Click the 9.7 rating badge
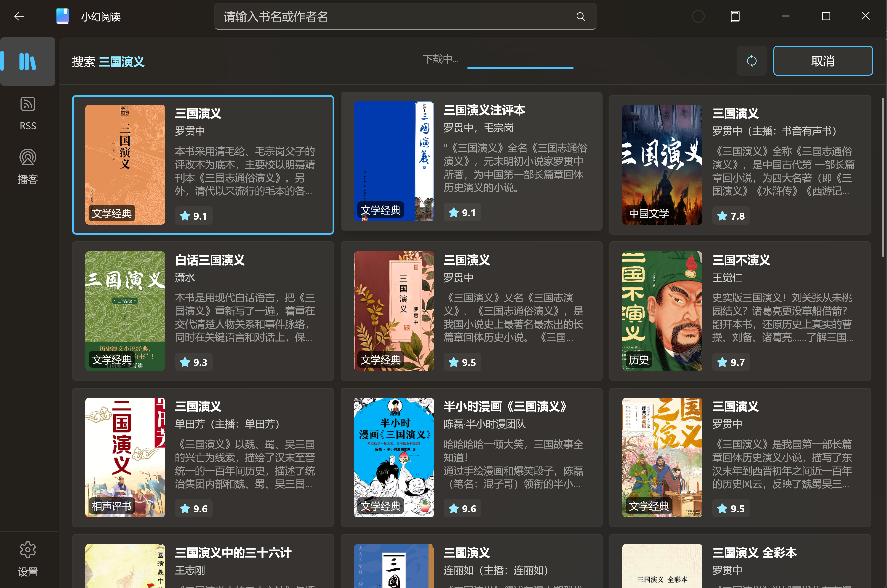The width and height of the screenshot is (887, 588). point(731,362)
